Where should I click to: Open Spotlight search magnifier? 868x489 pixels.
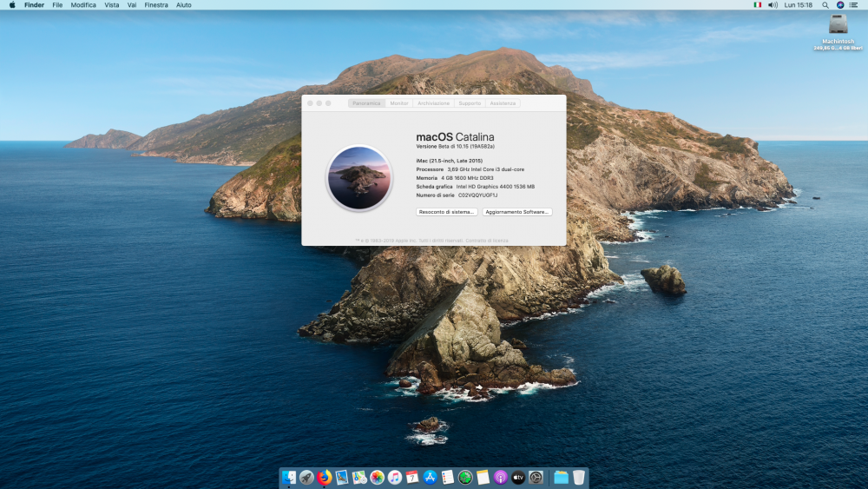[x=825, y=5]
